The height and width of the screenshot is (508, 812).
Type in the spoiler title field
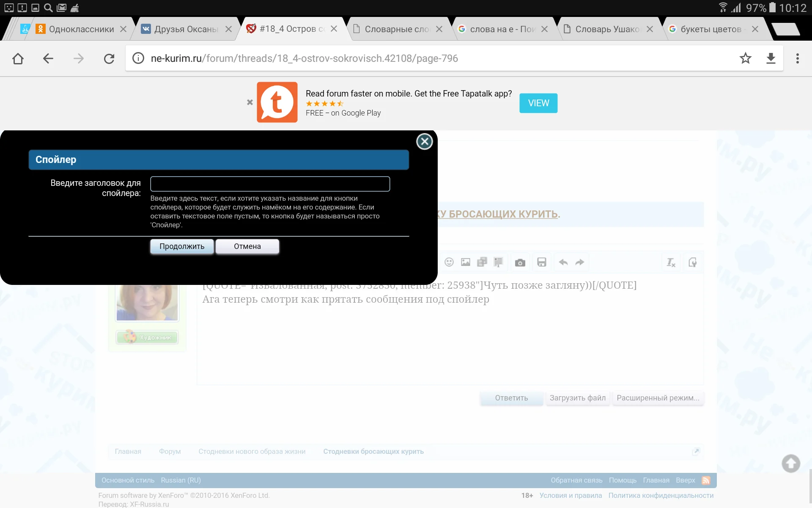(x=270, y=183)
